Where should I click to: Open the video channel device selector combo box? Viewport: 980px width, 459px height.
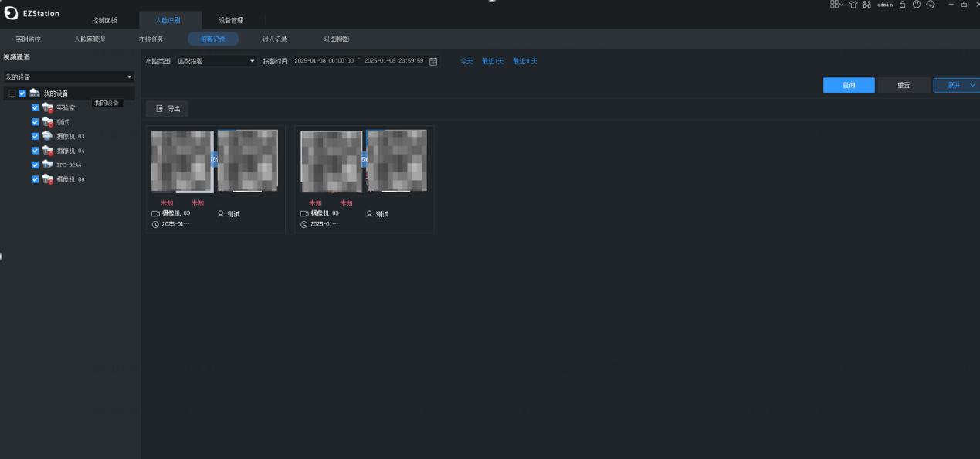[x=69, y=76]
